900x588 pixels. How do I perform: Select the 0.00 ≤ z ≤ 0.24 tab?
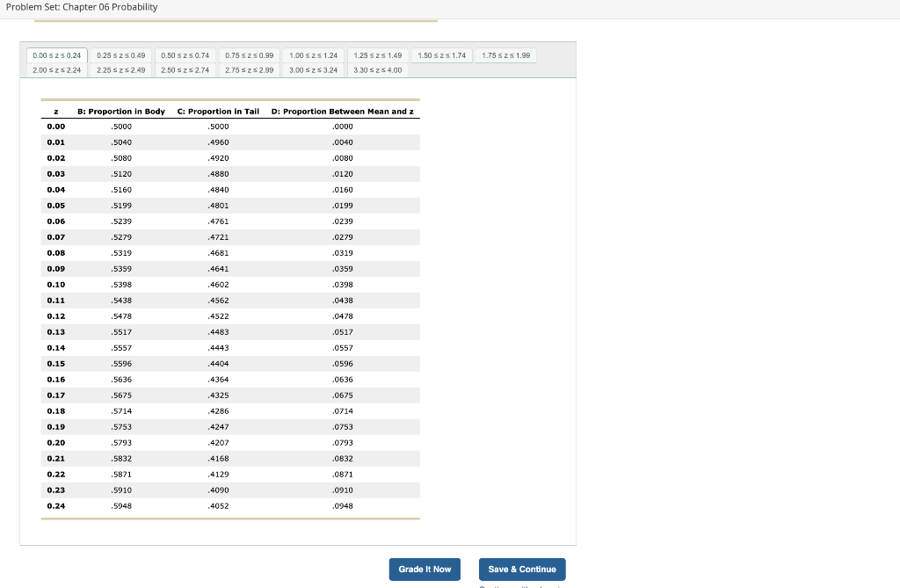pos(56,54)
